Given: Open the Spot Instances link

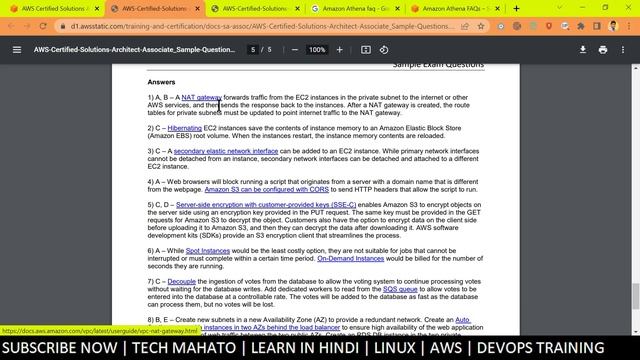Looking at the screenshot, I should [208, 251].
